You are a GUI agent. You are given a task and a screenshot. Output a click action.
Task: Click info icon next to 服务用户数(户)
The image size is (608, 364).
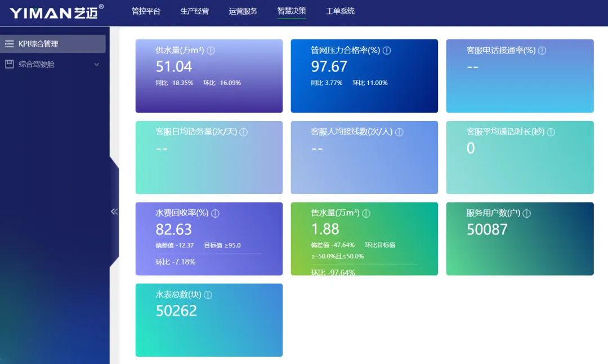click(x=527, y=213)
